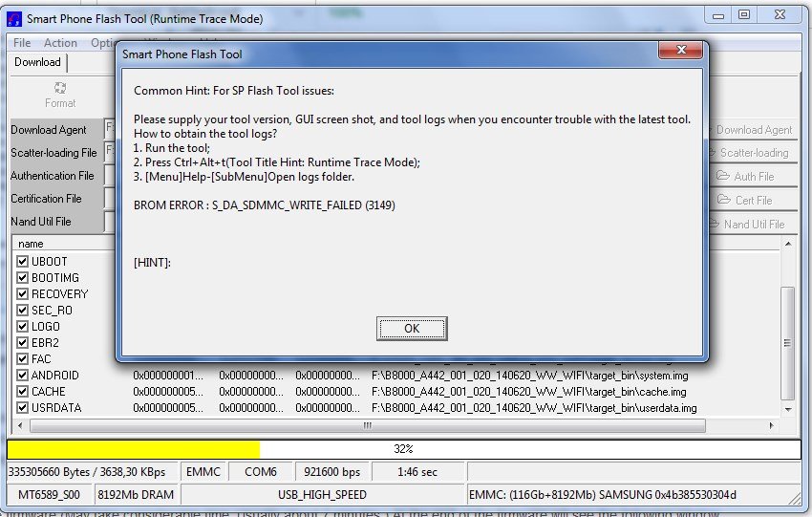Click the vertical scrollbar thumb
Image resolution: width=812 pixels, height=517 pixels.
tap(788, 343)
